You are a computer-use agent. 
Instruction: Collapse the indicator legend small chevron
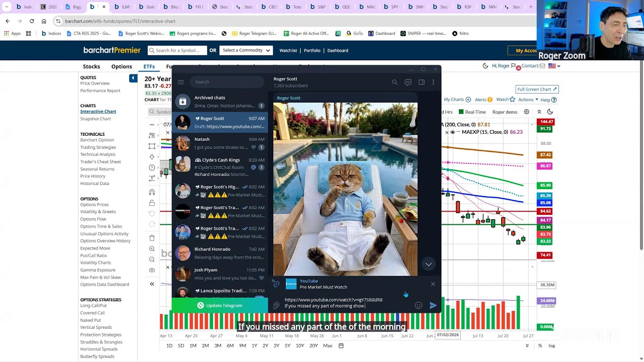(532, 124)
